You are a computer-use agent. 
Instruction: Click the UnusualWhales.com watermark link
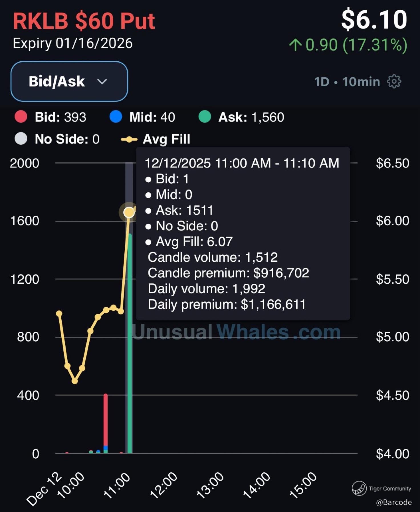[x=236, y=332]
